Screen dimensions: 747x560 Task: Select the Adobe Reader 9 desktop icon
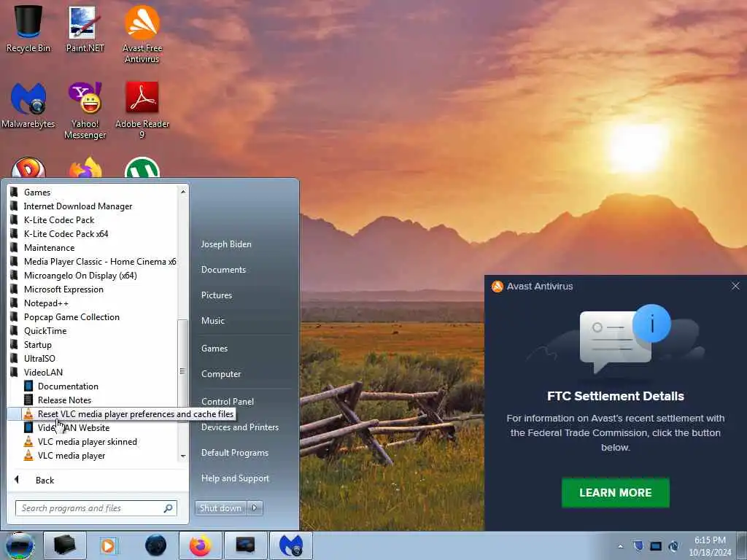point(142,111)
